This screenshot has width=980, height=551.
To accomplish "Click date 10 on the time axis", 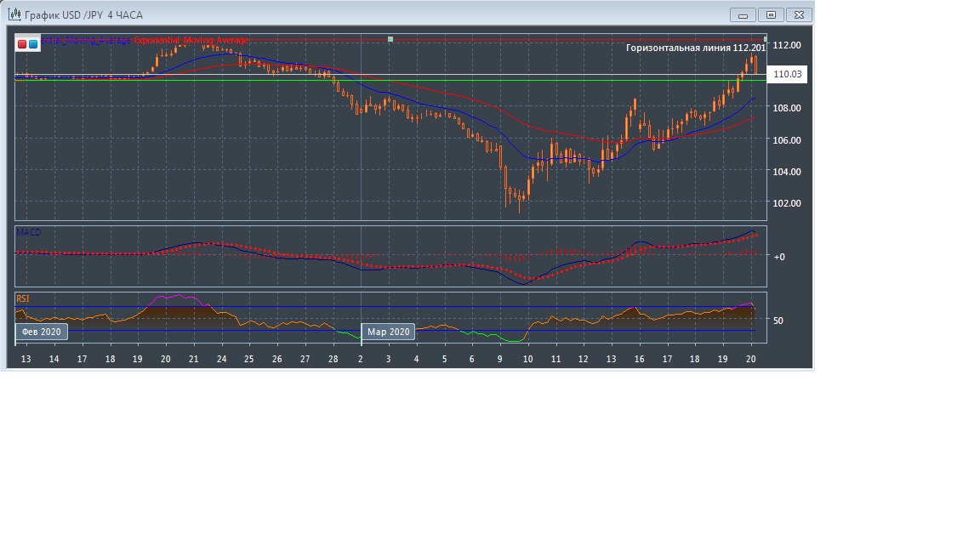I will tap(527, 360).
